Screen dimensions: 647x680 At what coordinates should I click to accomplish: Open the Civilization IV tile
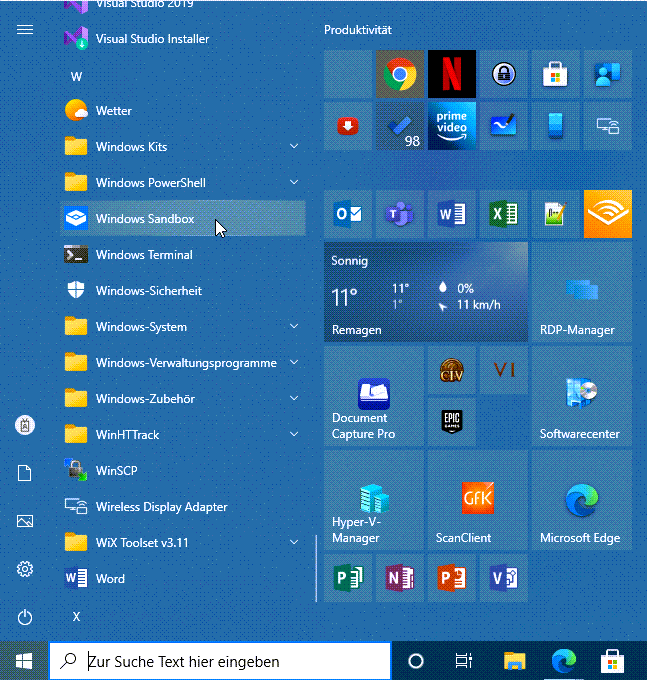click(452, 370)
